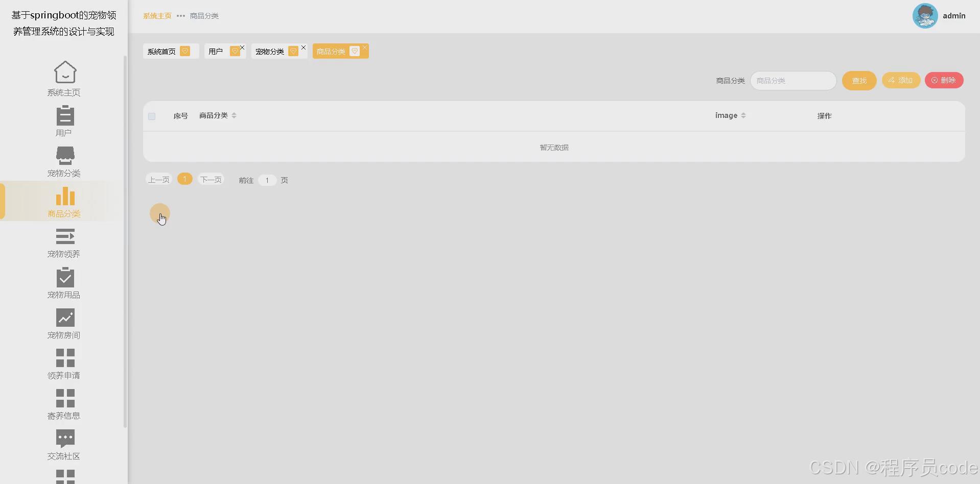This screenshot has height=484, width=980.
Task: Focus the 商品分类 search input field
Action: [x=793, y=81]
